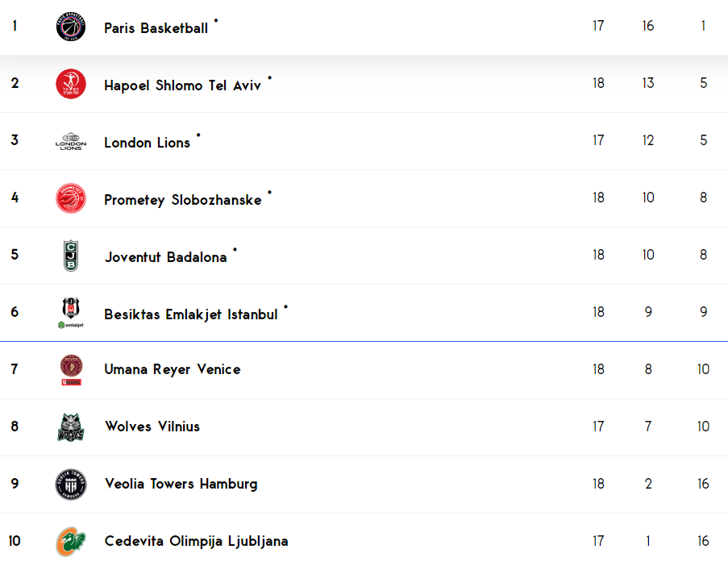Image resolution: width=728 pixels, height=566 pixels.
Task: Select the Prometey Slobozhanske team name
Action: [x=183, y=200]
